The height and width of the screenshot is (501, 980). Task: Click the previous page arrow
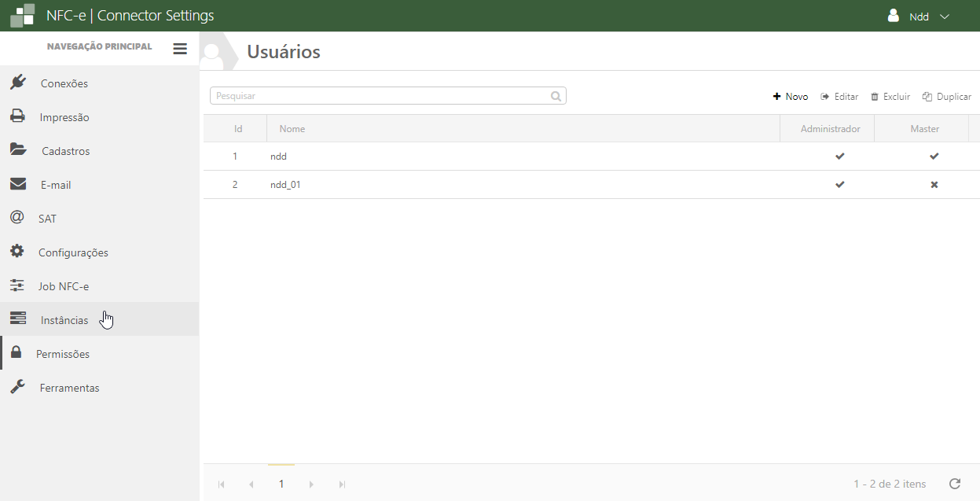pyautogui.click(x=251, y=484)
